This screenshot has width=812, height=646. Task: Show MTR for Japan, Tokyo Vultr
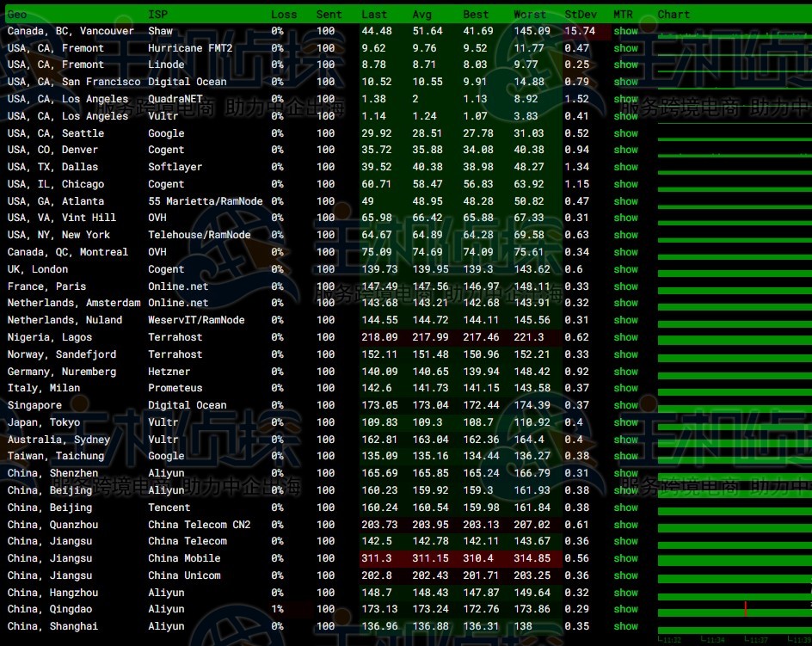[625, 422]
